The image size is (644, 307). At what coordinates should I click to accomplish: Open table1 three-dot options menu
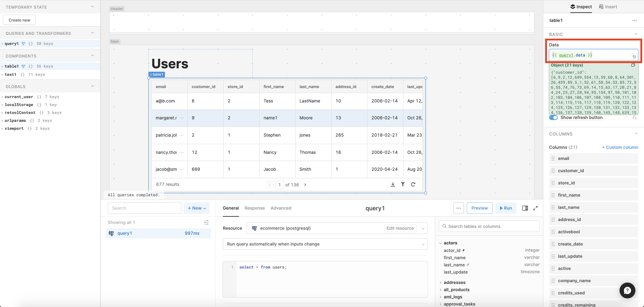[634, 20]
